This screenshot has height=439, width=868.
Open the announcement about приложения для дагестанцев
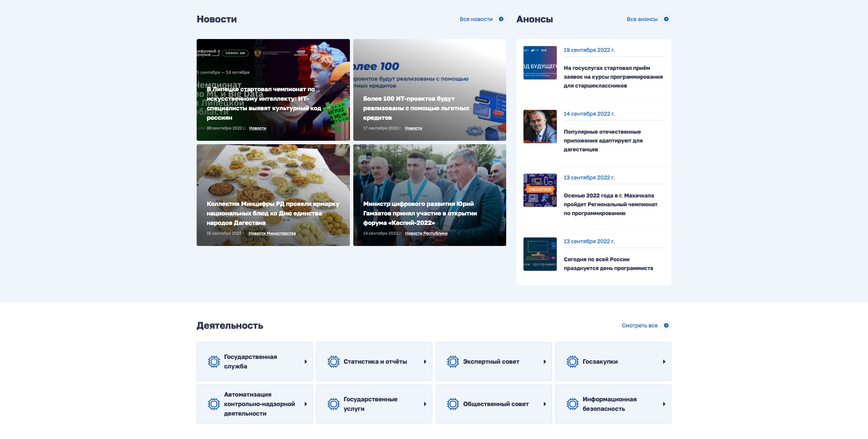[603, 141]
